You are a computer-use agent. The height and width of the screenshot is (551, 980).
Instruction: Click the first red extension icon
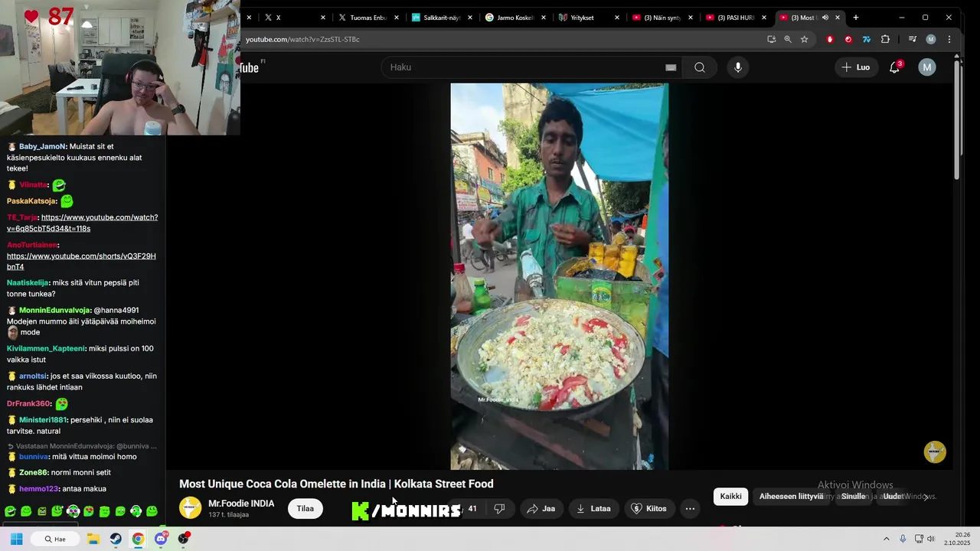pyautogui.click(x=830, y=39)
